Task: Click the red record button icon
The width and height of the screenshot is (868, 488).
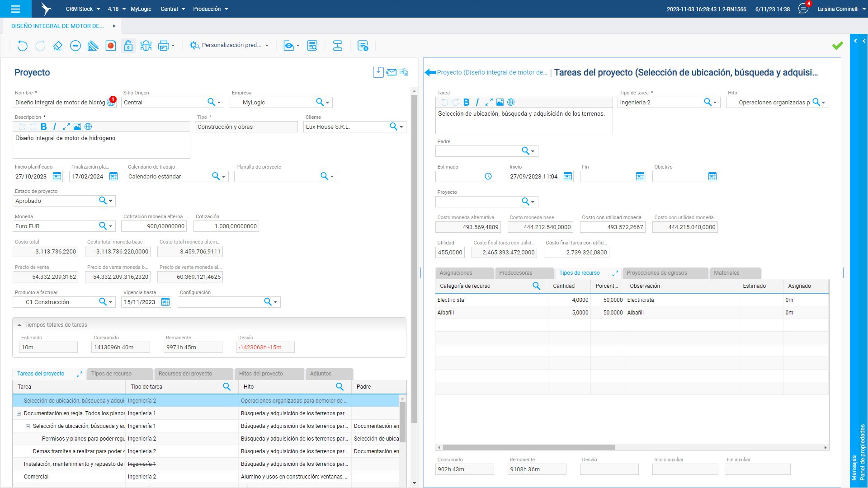Action: (111, 46)
